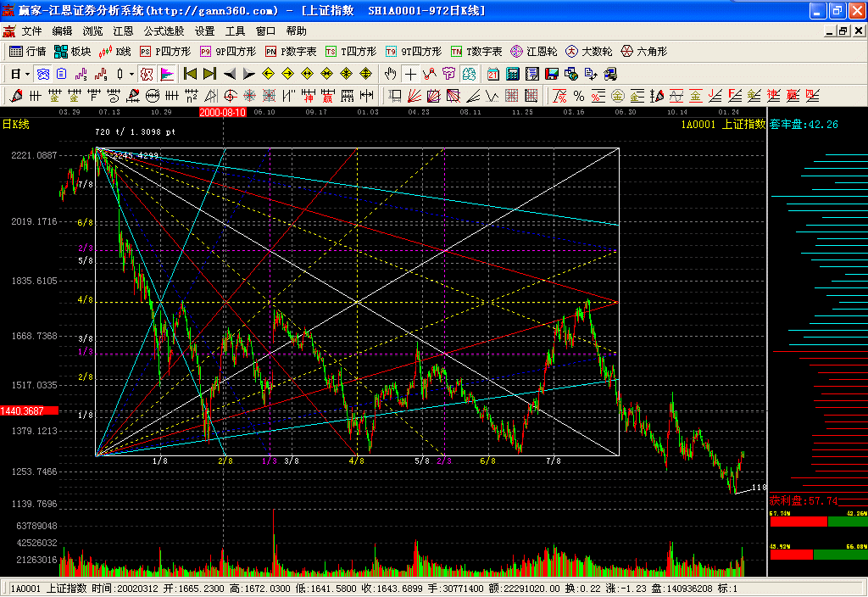Toggle the hand pan tool
This screenshot has height=597, width=868.
391,74
